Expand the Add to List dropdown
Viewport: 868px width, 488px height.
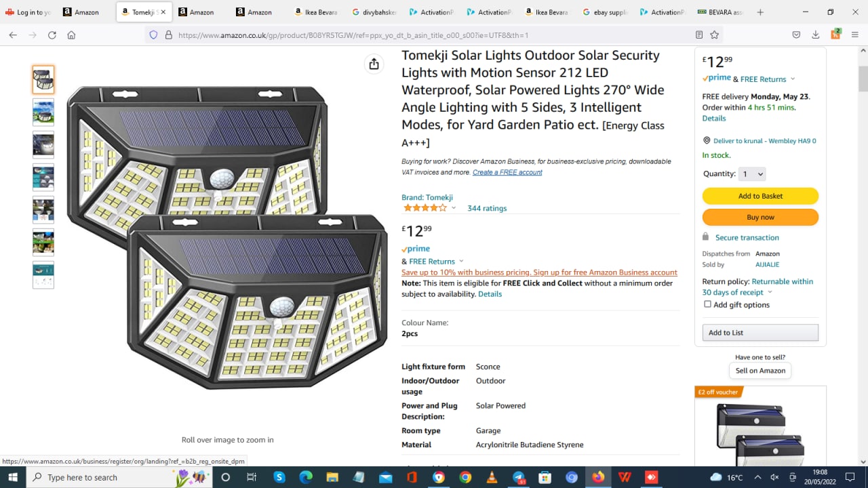point(760,333)
